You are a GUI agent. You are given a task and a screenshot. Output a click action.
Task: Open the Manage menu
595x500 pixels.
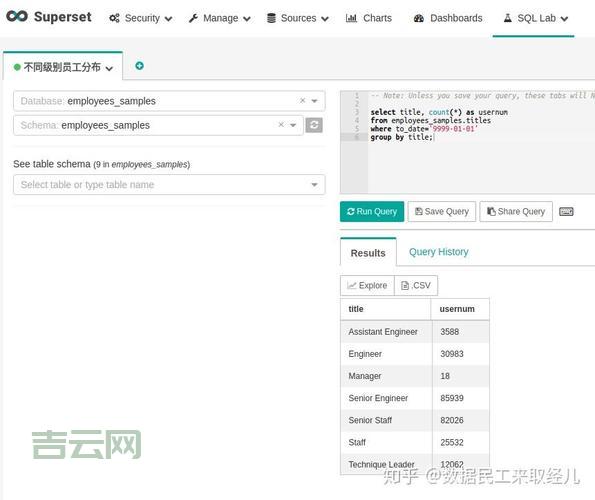point(220,18)
